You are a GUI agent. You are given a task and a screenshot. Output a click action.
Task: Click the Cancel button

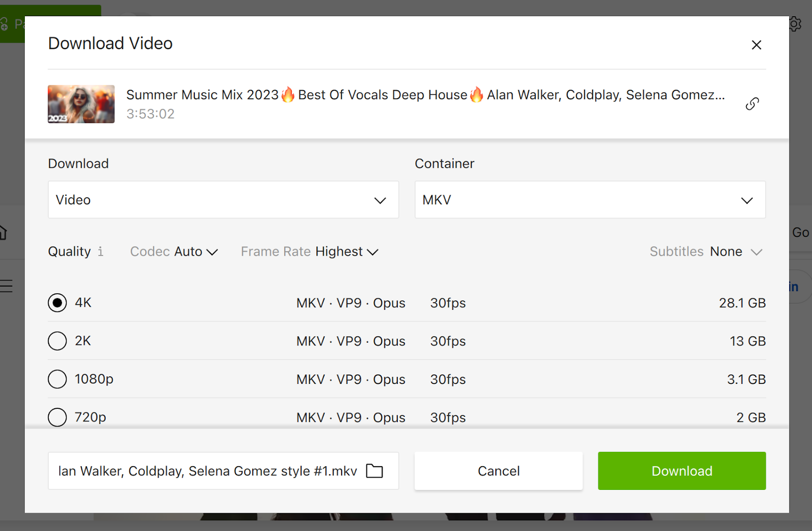498,471
